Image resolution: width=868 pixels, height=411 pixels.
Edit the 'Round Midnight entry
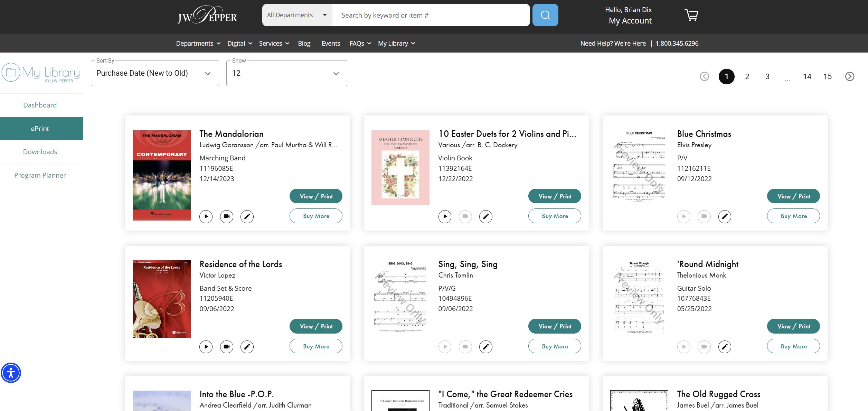(725, 347)
